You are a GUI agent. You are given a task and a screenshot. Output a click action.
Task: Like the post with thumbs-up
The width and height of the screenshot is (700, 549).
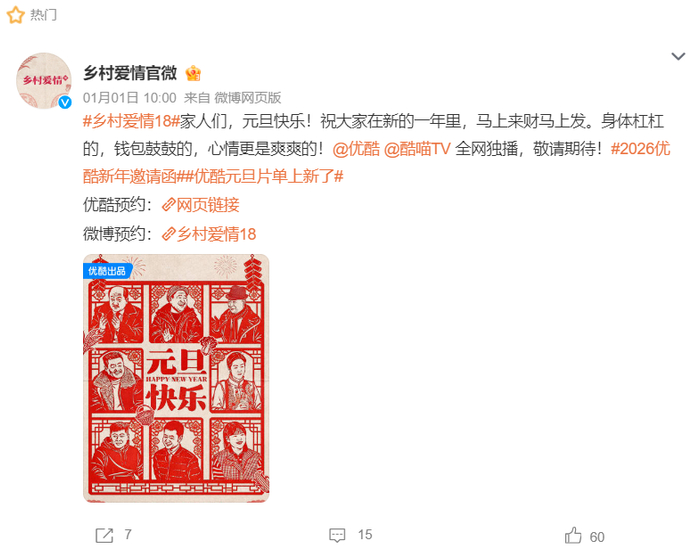click(573, 535)
